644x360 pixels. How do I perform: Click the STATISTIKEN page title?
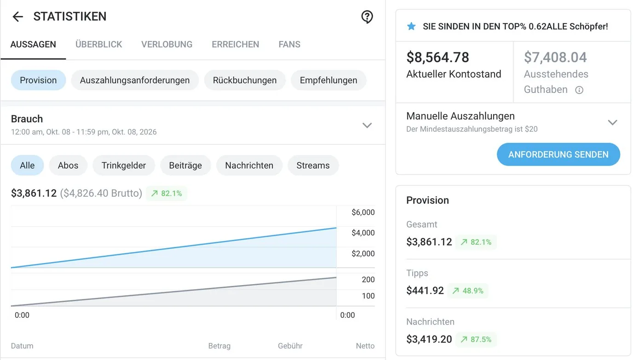pos(70,17)
